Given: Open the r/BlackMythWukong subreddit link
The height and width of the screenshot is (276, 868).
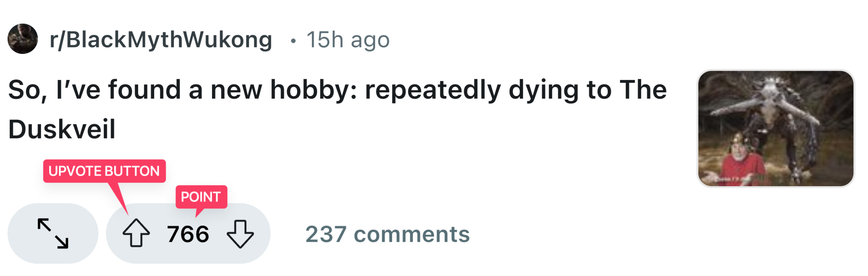Looking at the screenshot, I should point(161,40).
